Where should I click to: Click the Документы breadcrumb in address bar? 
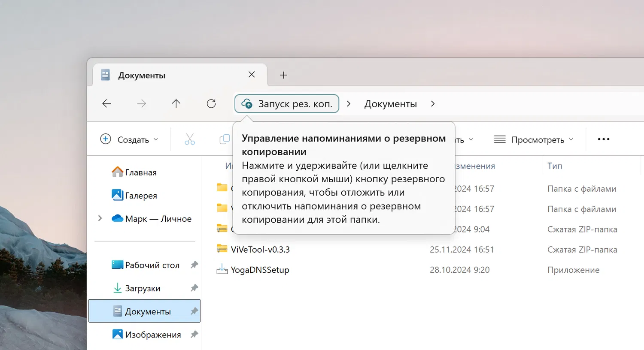390,104
